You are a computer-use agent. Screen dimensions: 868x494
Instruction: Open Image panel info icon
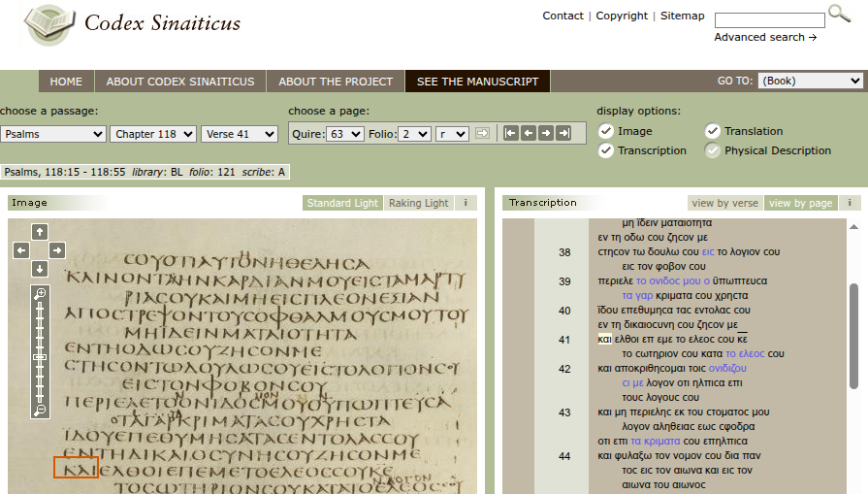tap(466, 203)
